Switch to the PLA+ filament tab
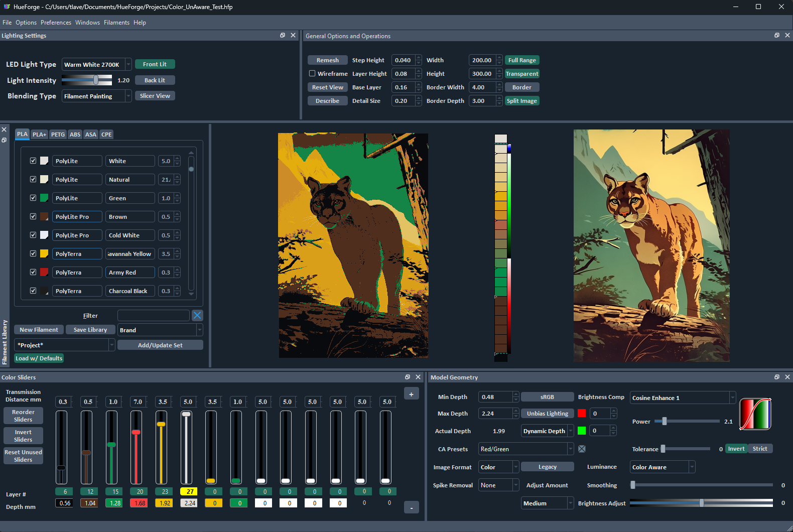 point(39,134)
